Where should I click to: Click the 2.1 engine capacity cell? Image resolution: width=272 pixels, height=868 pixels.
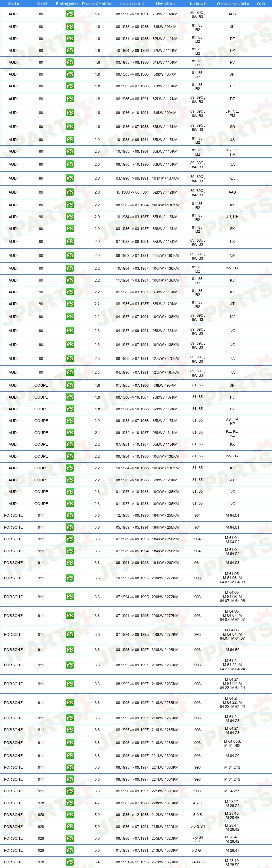[97, 433]
